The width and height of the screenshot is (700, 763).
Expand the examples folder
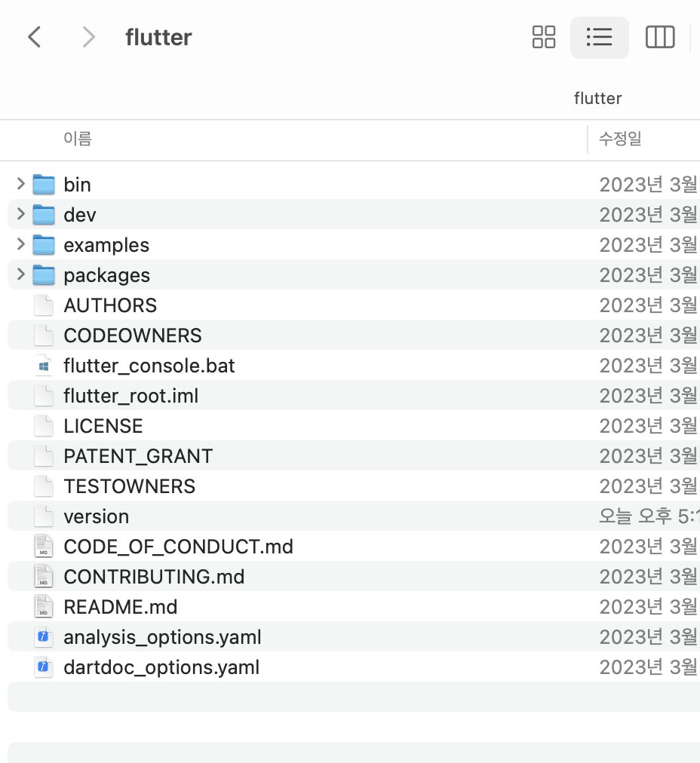(x=20, y=244)
